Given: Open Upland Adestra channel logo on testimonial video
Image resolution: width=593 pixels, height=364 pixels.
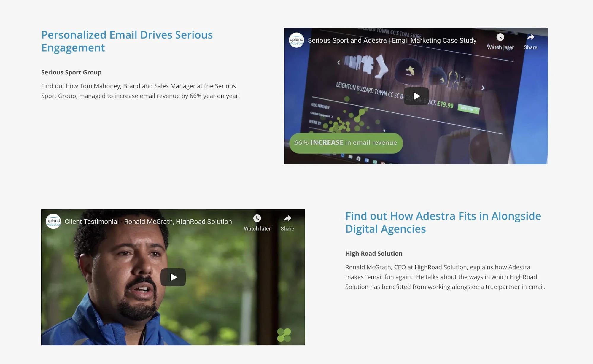Looking at the screenshot, I should tap(53, 222).
